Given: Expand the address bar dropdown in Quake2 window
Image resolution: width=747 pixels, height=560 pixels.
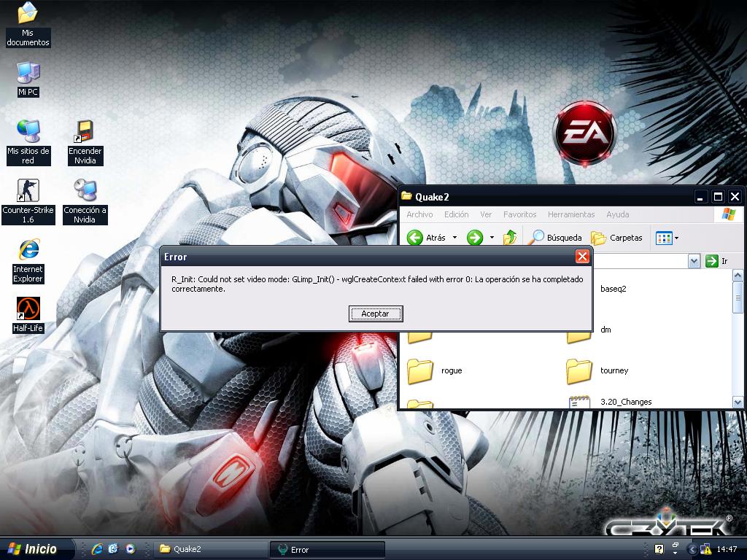Looking at the screenshot, I should pos(694,260).
